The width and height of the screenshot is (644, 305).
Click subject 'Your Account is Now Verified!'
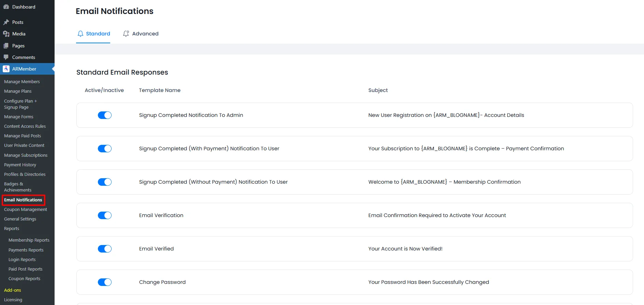click(406, 249)
